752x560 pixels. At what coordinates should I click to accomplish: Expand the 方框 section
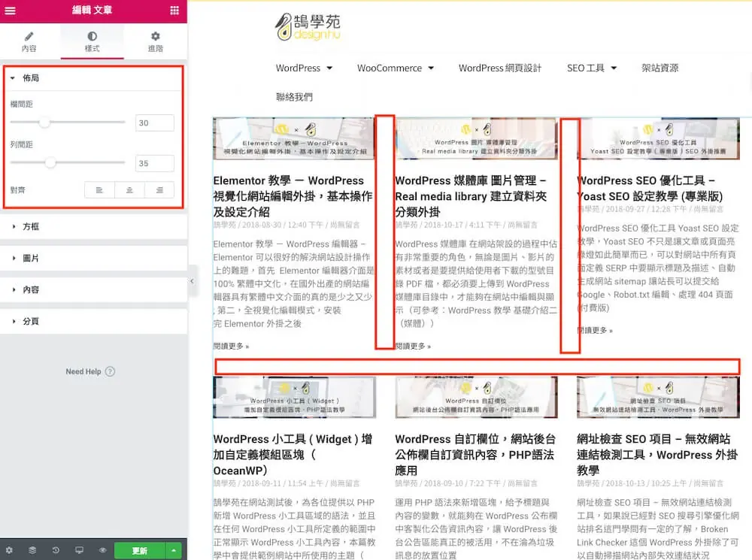click(93, 226)
